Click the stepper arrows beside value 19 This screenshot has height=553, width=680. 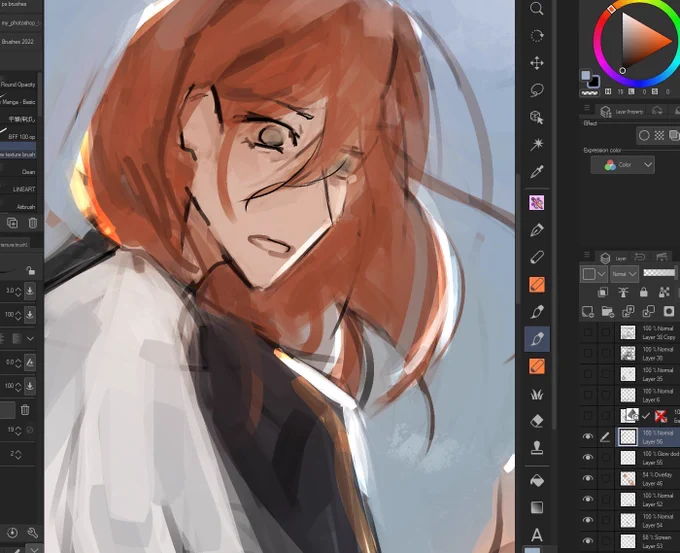tap(18, 430)
